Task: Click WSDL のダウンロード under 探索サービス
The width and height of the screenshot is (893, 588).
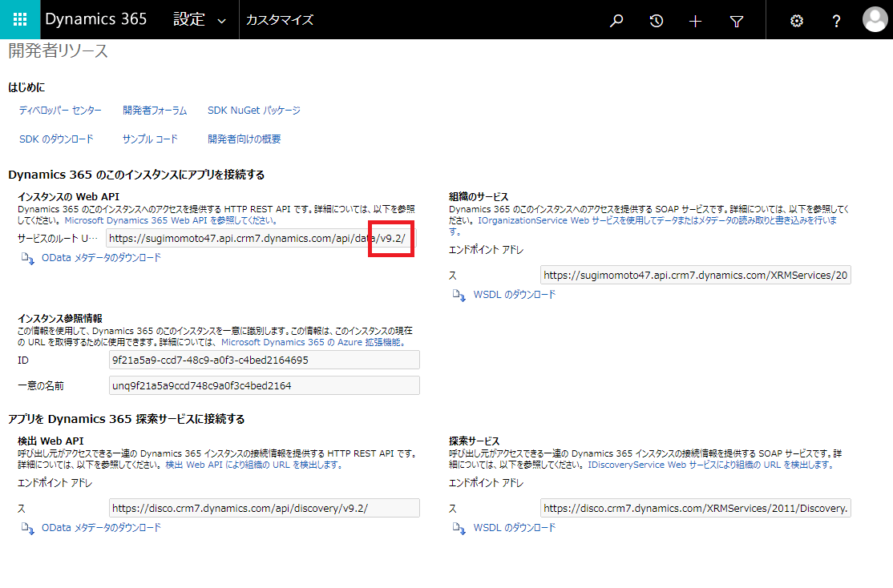Action: 515,528
